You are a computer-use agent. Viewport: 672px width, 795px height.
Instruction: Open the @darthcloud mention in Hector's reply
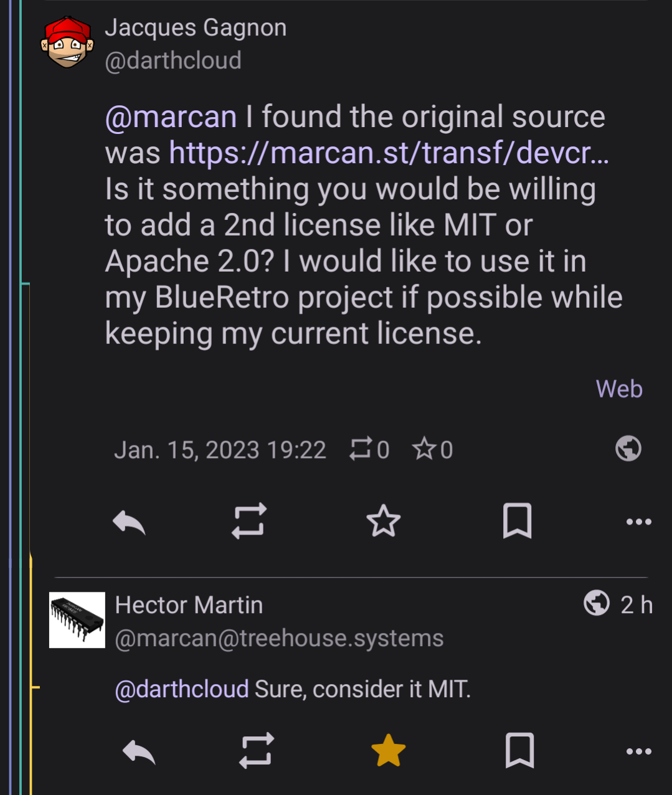coord(181,689)
